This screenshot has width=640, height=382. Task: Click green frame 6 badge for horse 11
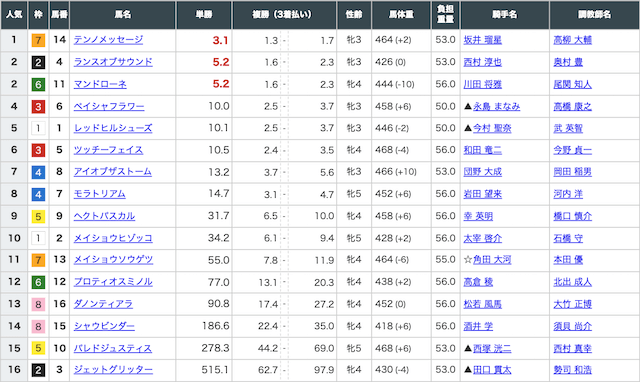click(x=38, y=84)
